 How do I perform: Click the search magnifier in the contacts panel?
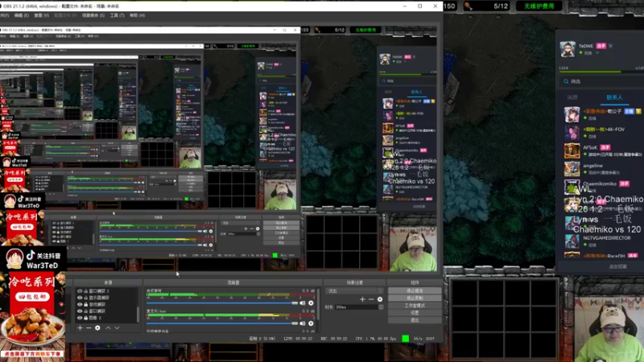click(x=566, y=81)
